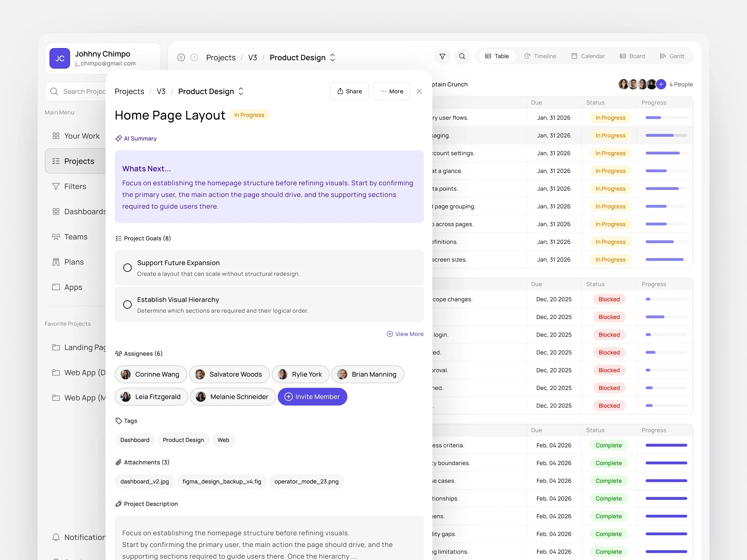The width and height of the screenshot is (747, 560).
Task: Open the dashboard_v2.jpg attachment
Action: tap(144, 481)
